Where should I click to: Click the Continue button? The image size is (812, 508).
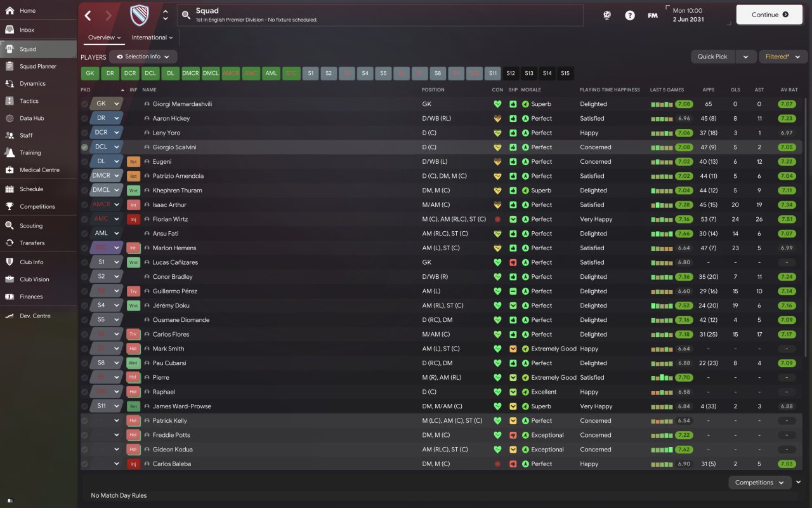pos(769,15)
